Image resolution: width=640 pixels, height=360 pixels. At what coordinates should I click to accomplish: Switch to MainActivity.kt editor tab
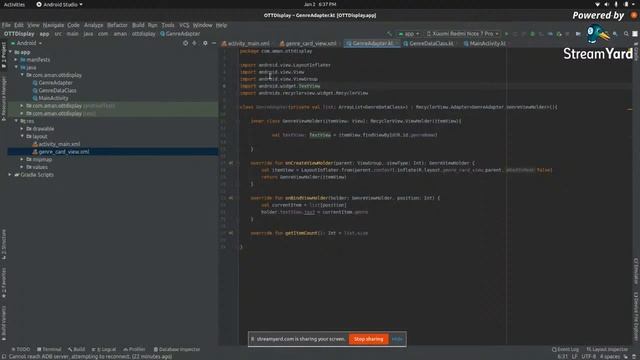[485, 43]
